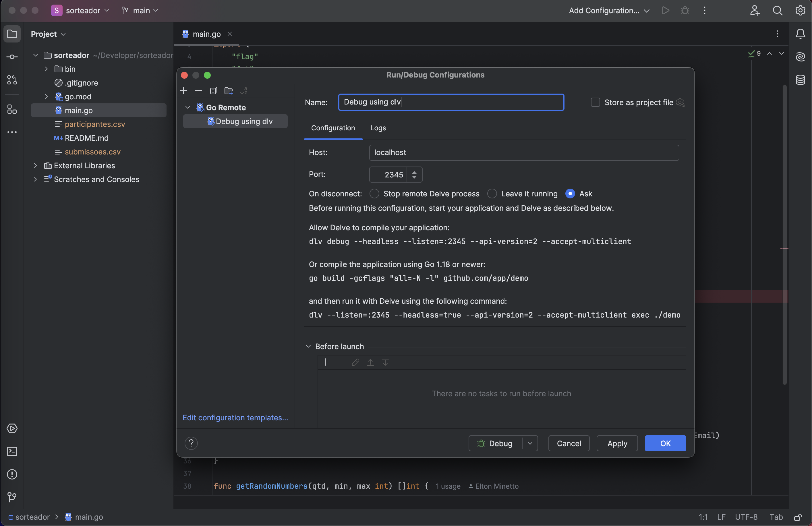Click the OK button
Image resolution: width=812 pixels, height=526 pixels.
[665, 443]
